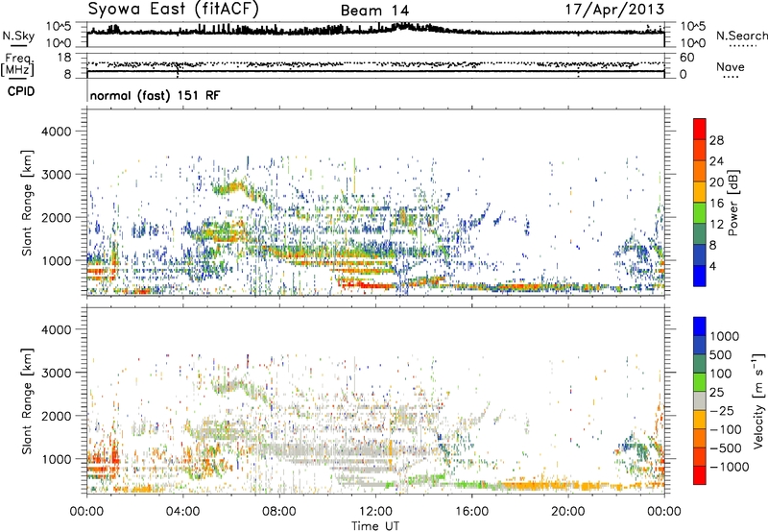768x532 pixels.
Task: Click the '28' tick on Power colorbar
Action: 716,140
